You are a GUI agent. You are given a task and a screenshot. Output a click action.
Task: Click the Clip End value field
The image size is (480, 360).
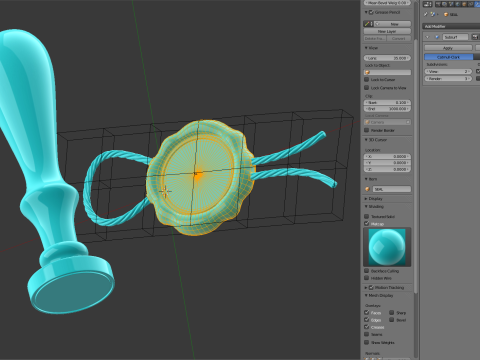click(387, 109)
